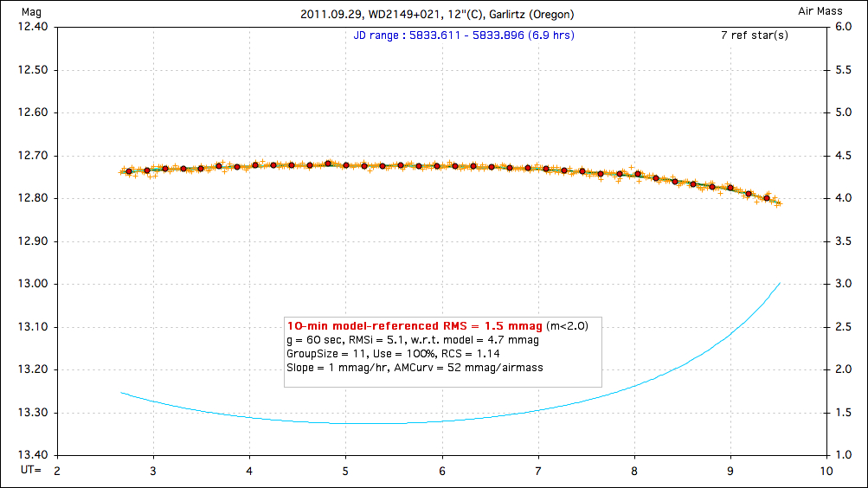
Task: Click the last red data point near UT 9.4
Action: [x=767, y=198]
